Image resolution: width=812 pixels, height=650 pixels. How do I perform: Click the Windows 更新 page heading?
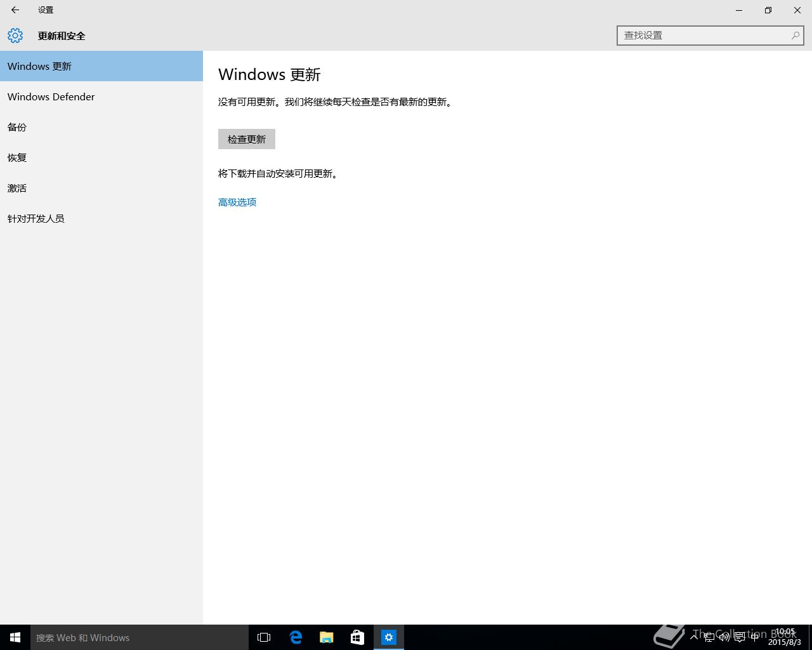270,74
